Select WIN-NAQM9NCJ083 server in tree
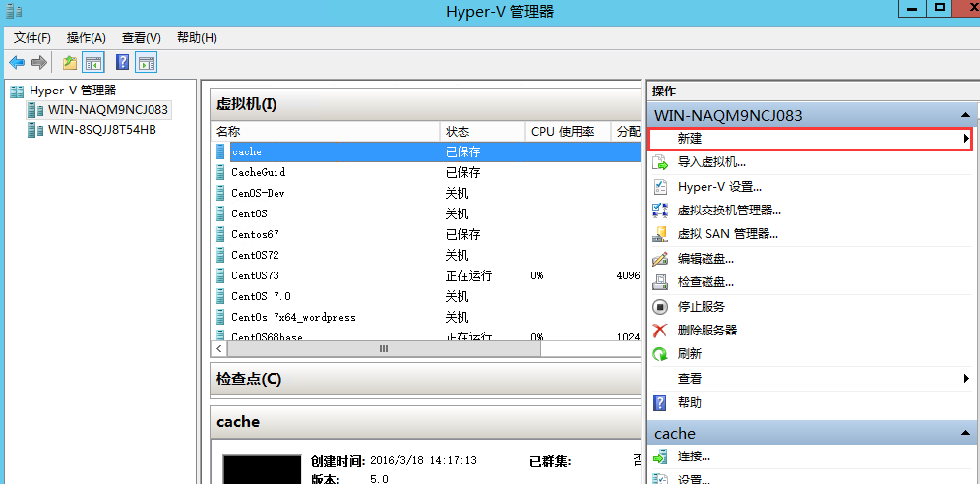Viewport: 980px width, 484px height. click(x=107, y=110)
